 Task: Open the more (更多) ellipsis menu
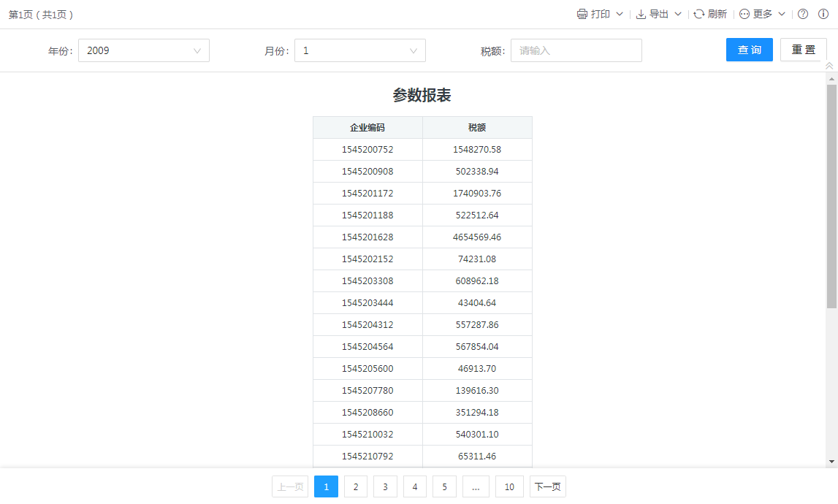(x=744, y=14)
